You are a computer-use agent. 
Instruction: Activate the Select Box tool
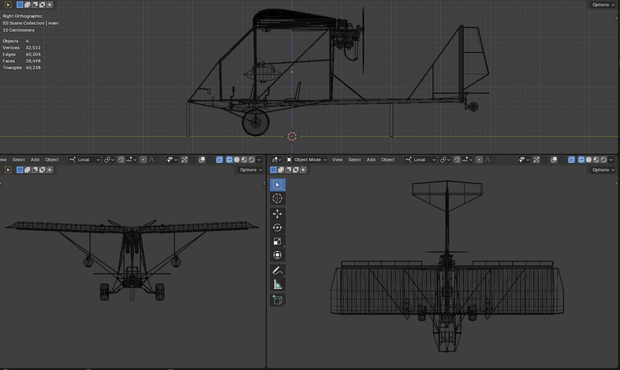[x=277, y=185]
